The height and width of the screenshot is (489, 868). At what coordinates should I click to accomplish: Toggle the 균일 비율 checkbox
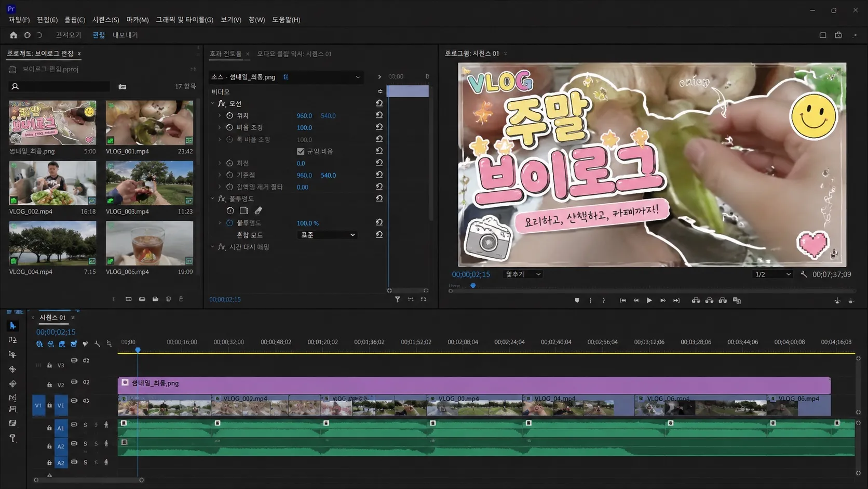click(301, 151)
